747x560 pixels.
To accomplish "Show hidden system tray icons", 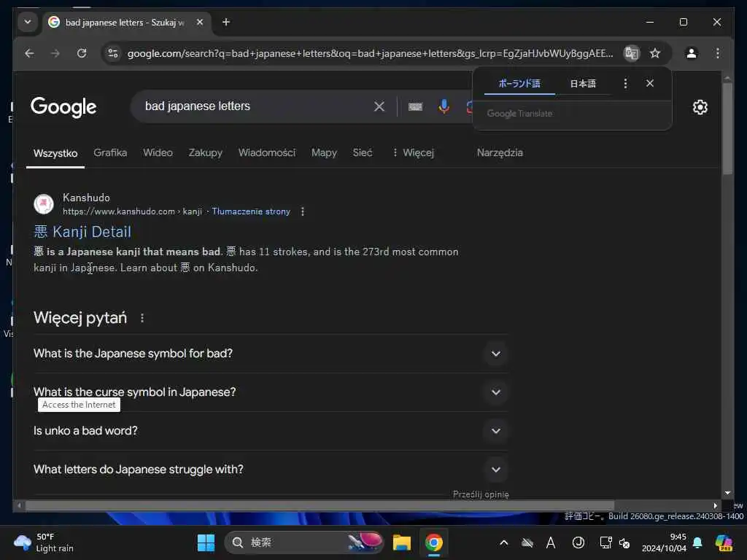I will [x=503, y=542].
